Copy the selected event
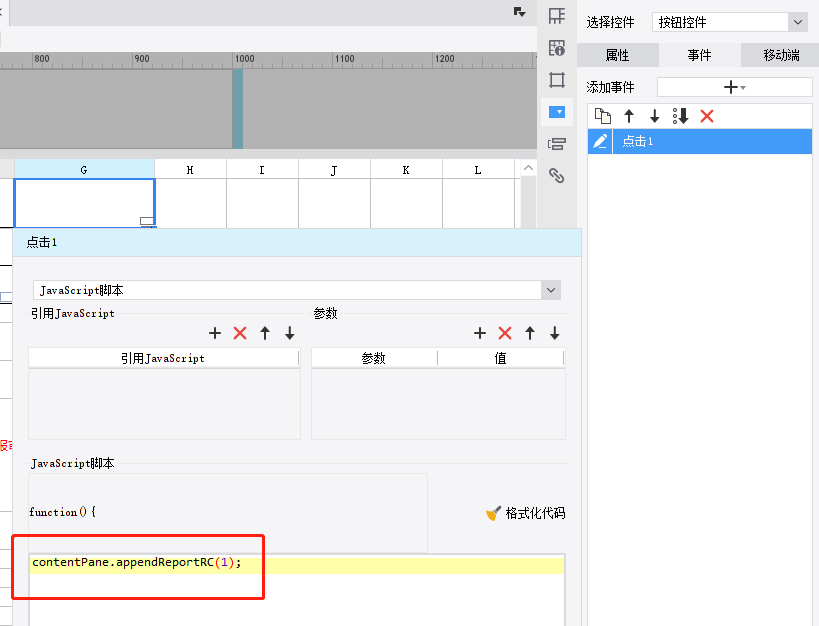The image size is (819, 626). pyautogui.click(x=603, y=116)
